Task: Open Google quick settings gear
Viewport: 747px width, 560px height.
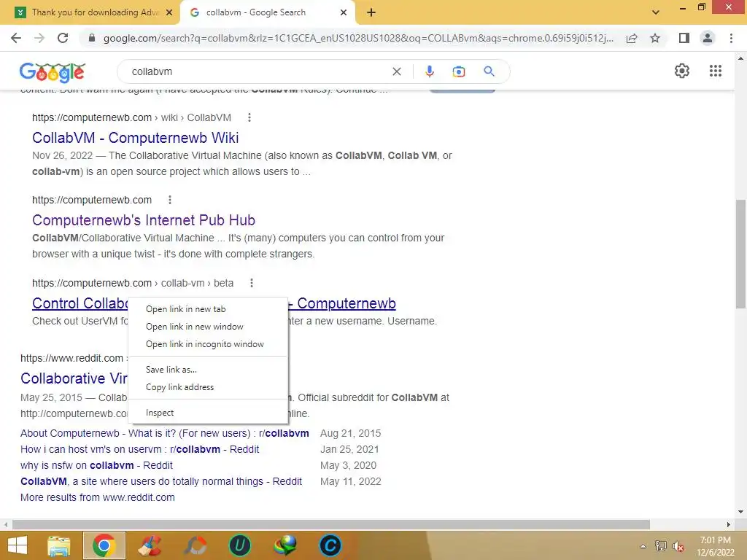Action: click(682, 71)
